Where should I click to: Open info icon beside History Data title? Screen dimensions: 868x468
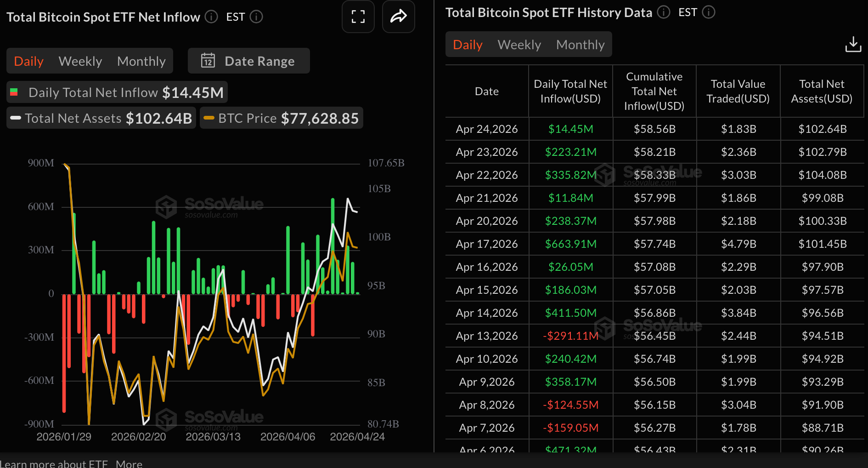point(664,12)
